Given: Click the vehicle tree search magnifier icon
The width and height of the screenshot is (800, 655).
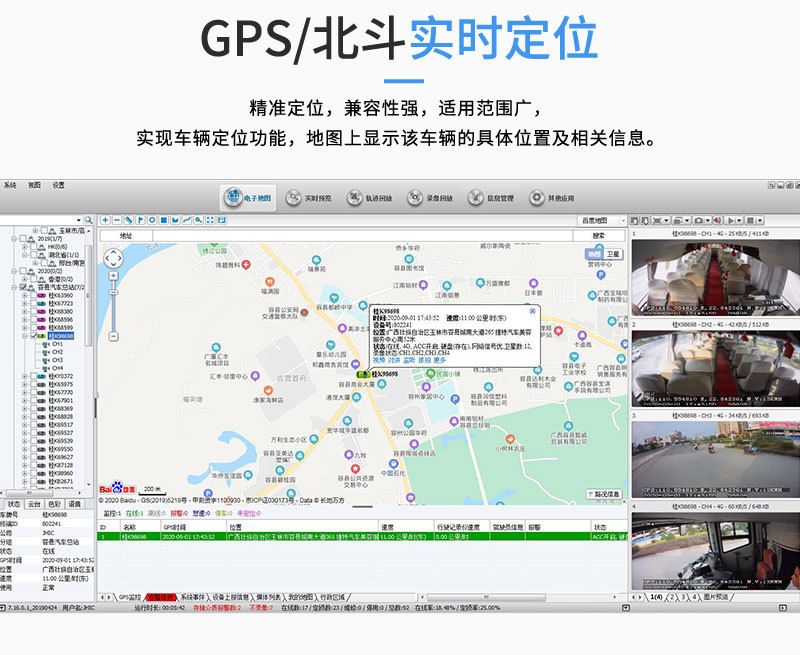Looking at the screenshot, I should pyautogui.click(x=88, y=220).
